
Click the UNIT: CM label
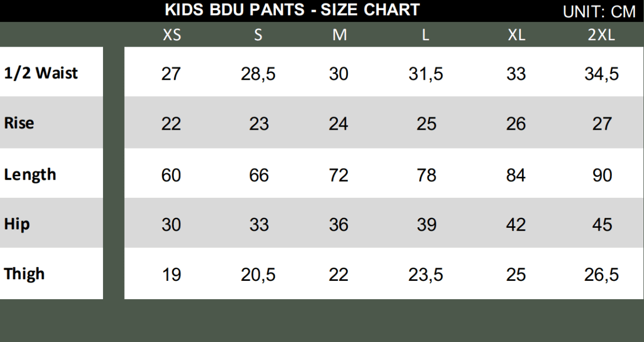point(599,12)
